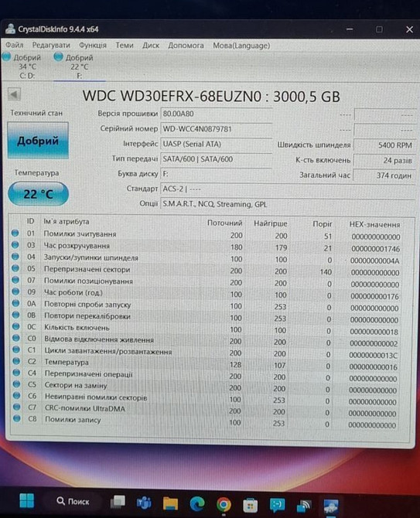The width and height of the screenshot is (420, 518).
Task: Select the CRC-помилки UltraDMA attribute name
Action: pyautogui.click(x=85, y=409)
